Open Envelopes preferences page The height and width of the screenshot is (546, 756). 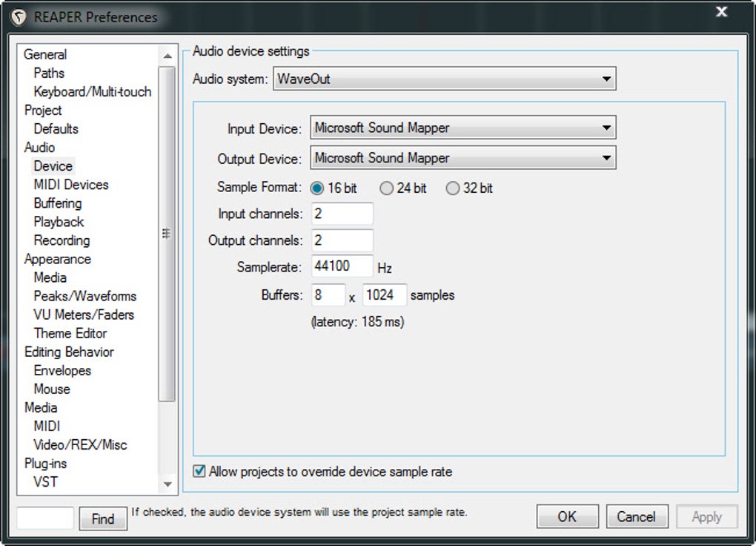63,370
